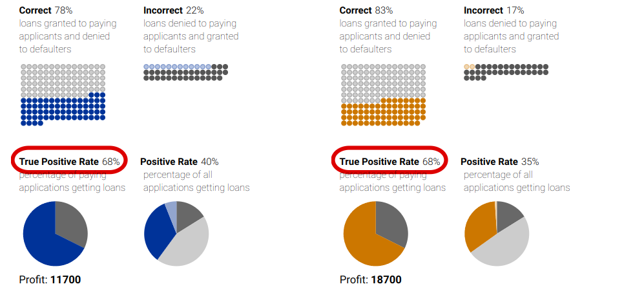Click the orange True Positive Rate pie chart
644x304 pixels.
[375, 233]
